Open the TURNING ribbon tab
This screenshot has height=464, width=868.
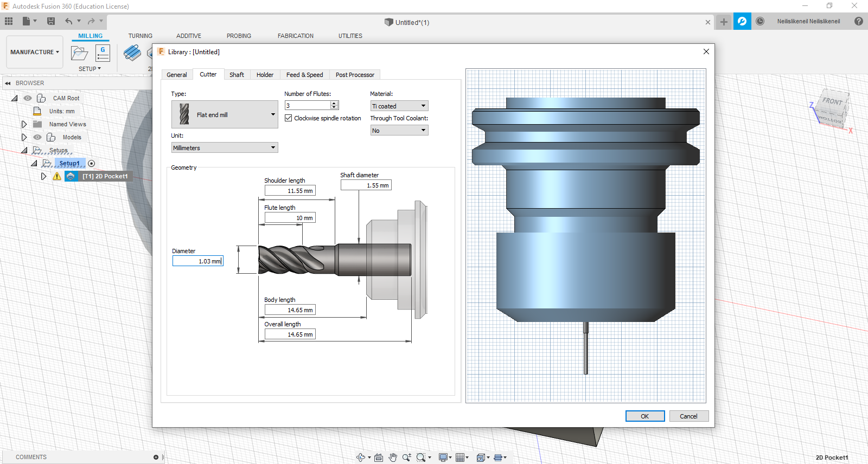[140, 36]
